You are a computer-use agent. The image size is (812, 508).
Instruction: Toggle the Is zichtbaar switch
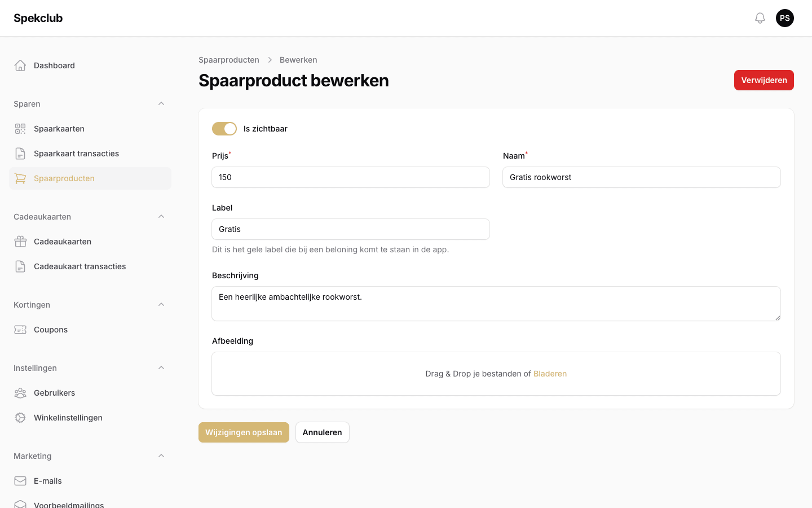point(224,129)
